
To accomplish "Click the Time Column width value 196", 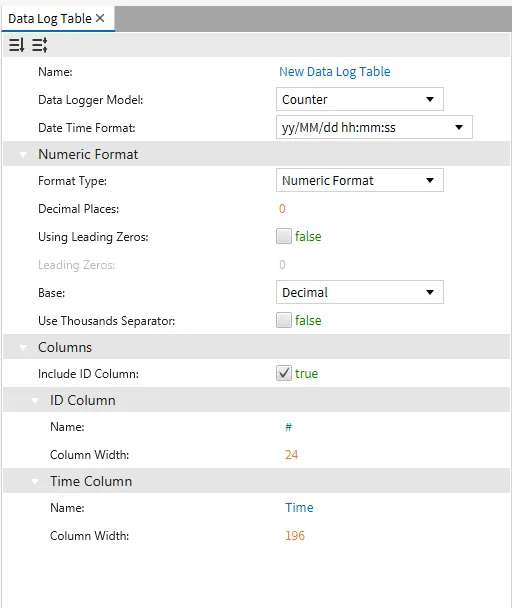I will 295,535.
